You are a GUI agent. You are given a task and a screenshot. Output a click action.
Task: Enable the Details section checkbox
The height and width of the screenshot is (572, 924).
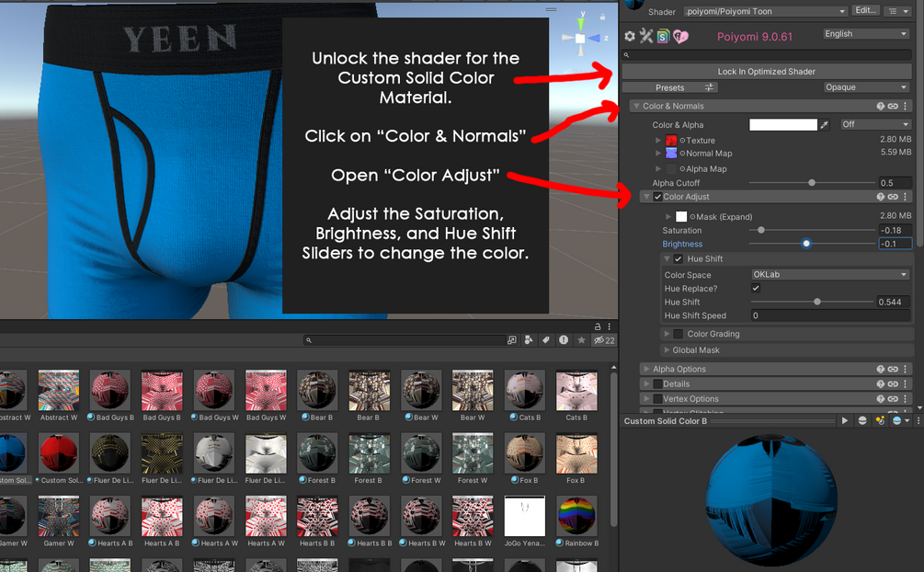[x=657, y=383]
